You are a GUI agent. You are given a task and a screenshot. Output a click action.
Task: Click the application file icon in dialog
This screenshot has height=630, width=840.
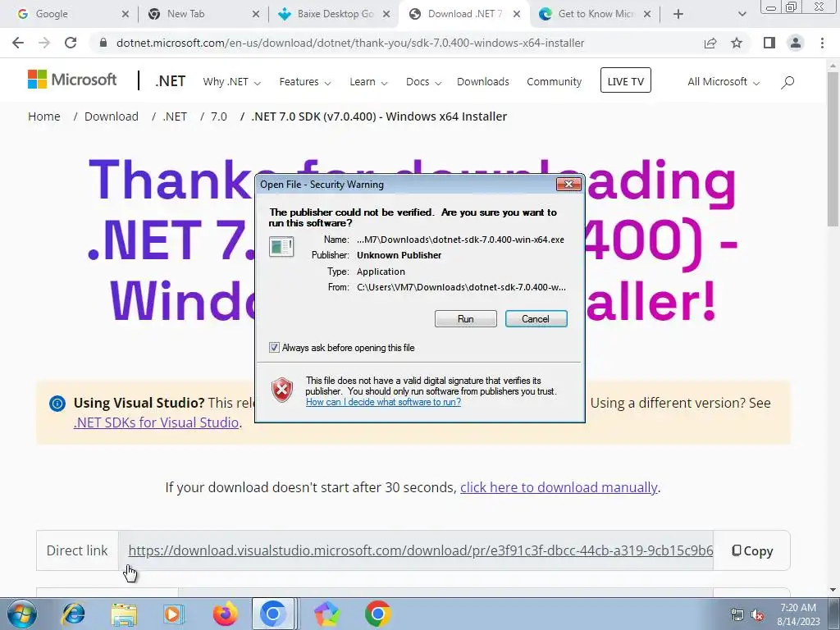[x=281, y=247]
